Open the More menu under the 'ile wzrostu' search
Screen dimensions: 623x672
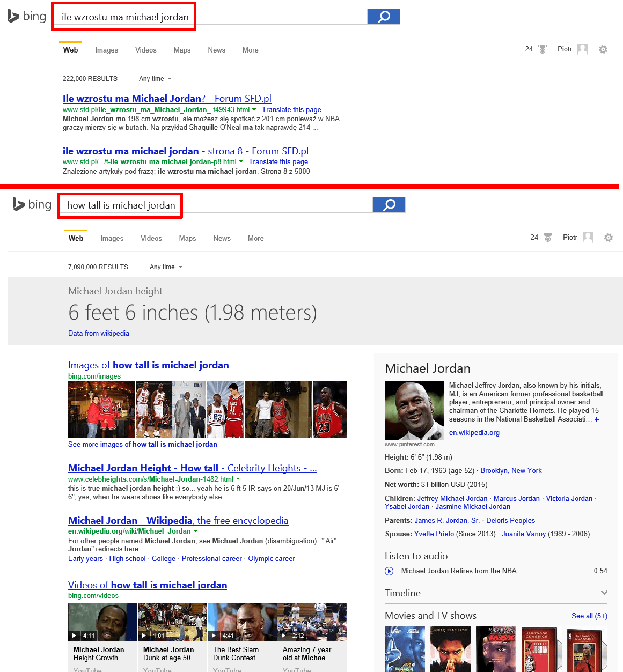coord(251,50)
